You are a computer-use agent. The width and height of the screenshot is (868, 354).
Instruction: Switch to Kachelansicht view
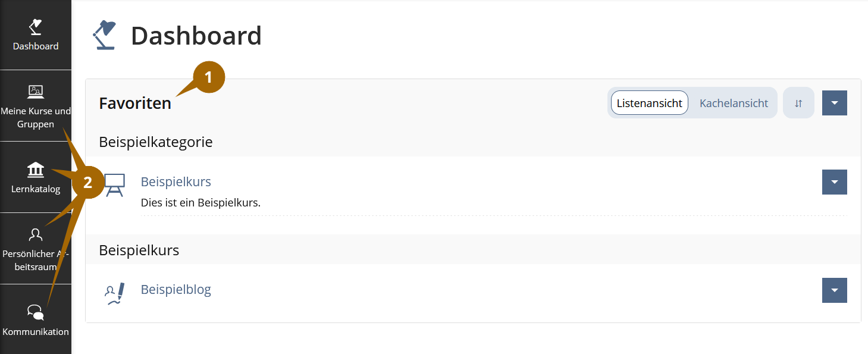click(x=734, y=103)
